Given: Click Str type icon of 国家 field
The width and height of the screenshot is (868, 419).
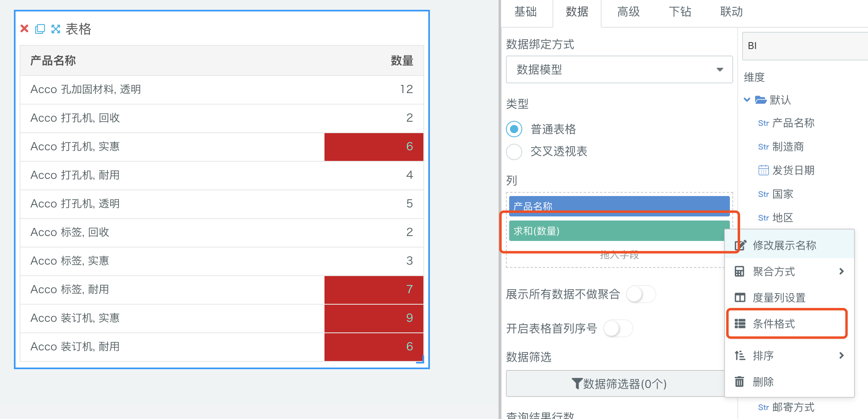Looking at the screenshot, I should coord(763,194).
